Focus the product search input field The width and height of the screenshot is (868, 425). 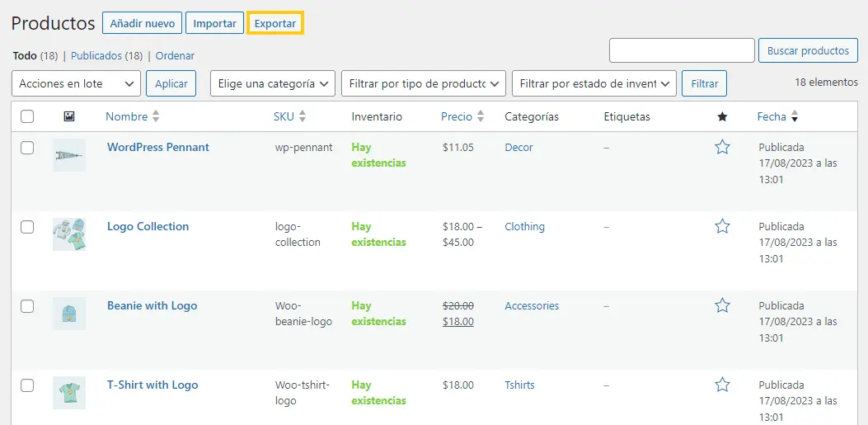pos(682,50)
